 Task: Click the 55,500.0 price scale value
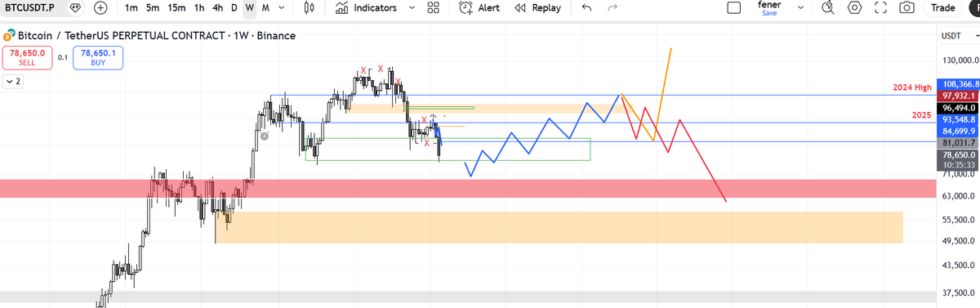(959, 220)
